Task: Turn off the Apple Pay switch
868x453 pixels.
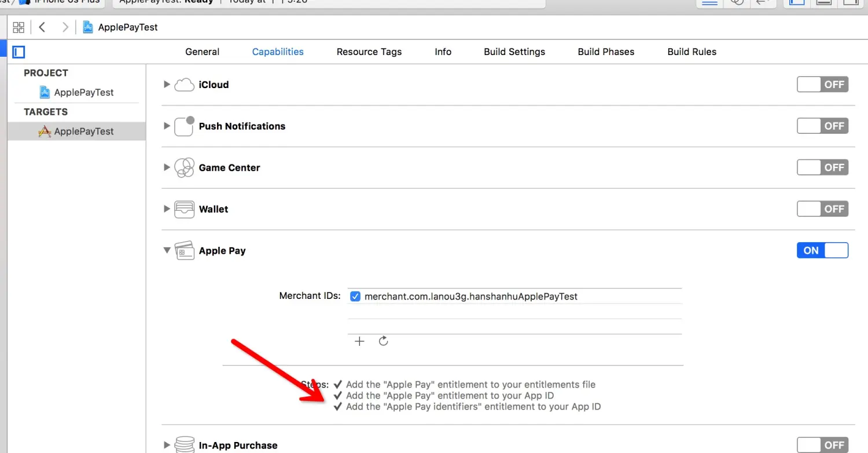Action: (x=822, y=250)
